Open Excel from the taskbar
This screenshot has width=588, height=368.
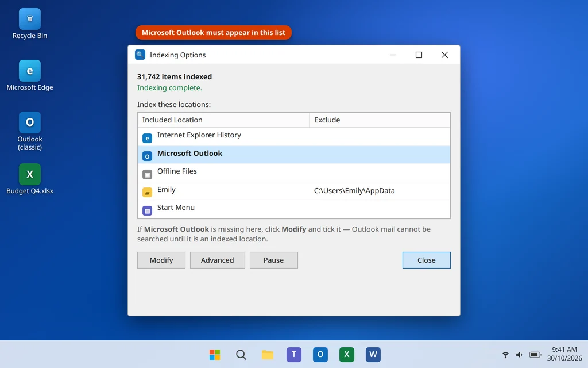tap(347, 354)
